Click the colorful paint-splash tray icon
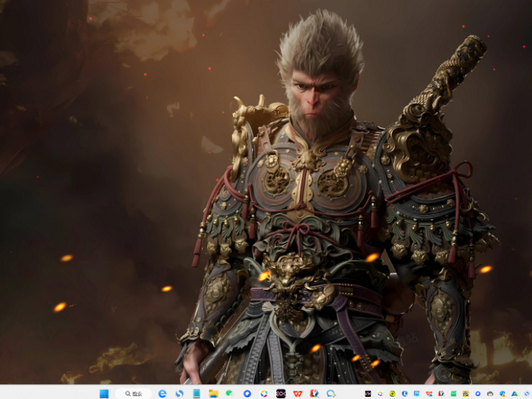Image resolution: width=532 pixels, height=399 pixels. pyautogui.click(x=441, y=393)
